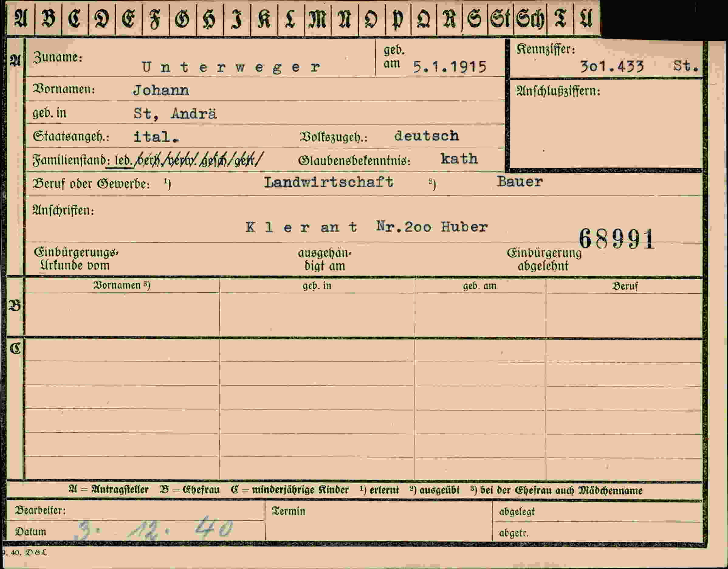Select the legend text 'A = Antragsteller'
This screenshot has width=728, height=569.
(108, 490)
